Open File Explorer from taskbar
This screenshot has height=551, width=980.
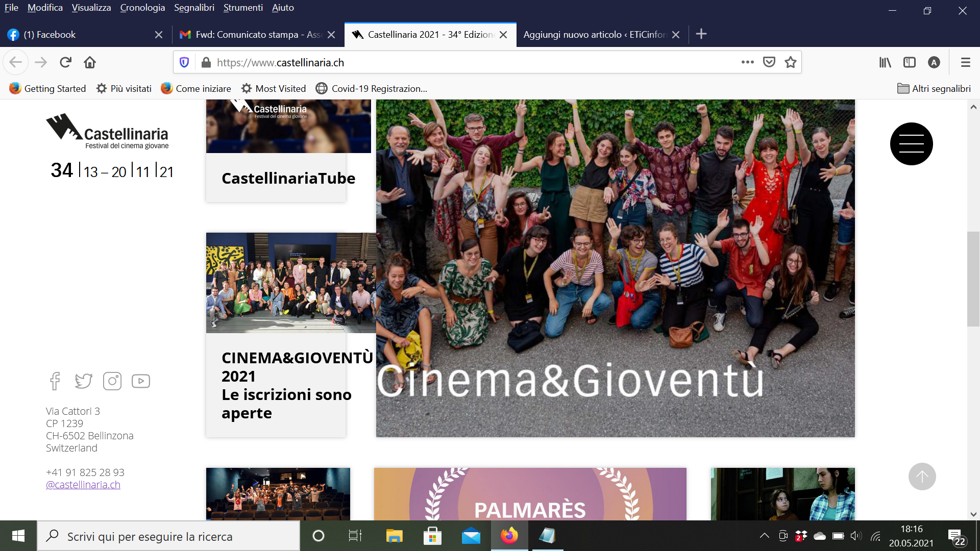click(x=394, y=536)
